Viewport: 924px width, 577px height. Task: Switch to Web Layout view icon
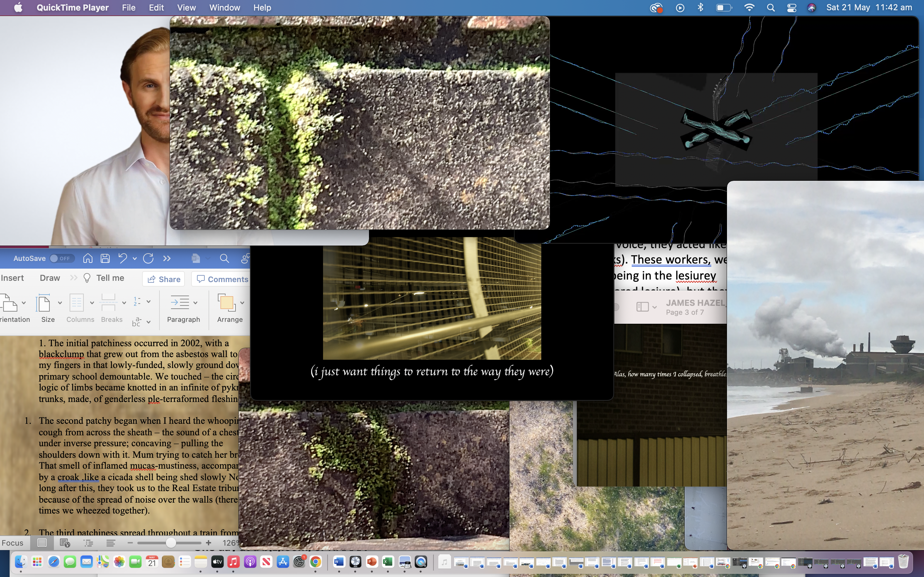65,543
